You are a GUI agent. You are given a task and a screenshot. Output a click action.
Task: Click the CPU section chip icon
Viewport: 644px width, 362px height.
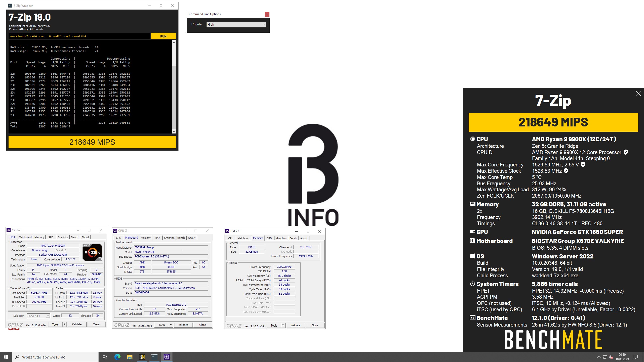[472, 139]
